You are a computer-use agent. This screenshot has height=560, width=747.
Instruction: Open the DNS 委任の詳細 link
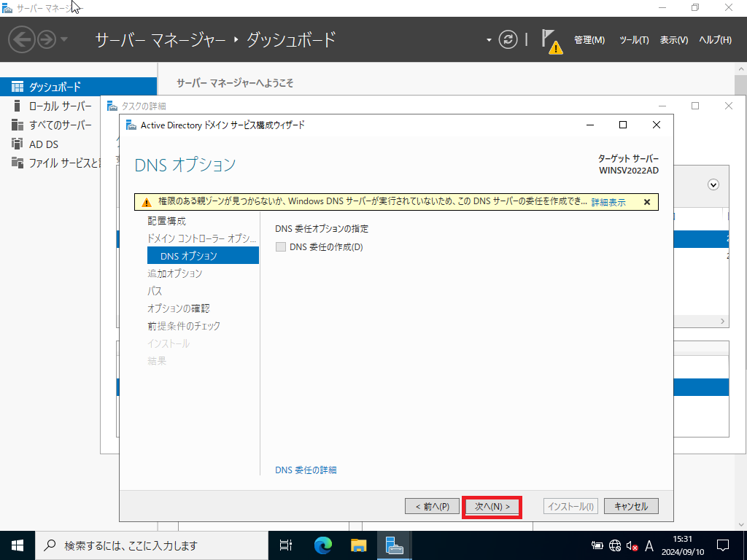click(306, 470)
